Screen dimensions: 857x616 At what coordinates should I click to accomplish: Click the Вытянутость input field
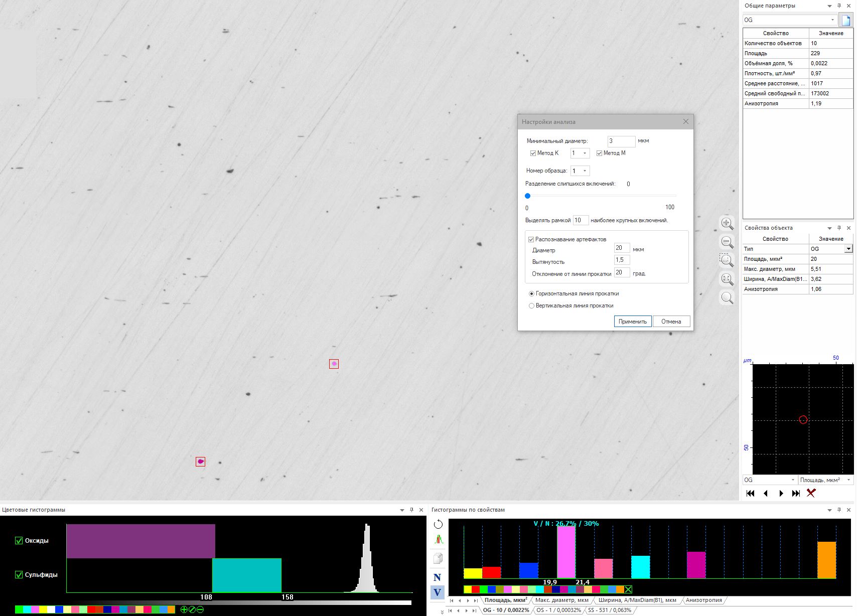tap(622, 260)
